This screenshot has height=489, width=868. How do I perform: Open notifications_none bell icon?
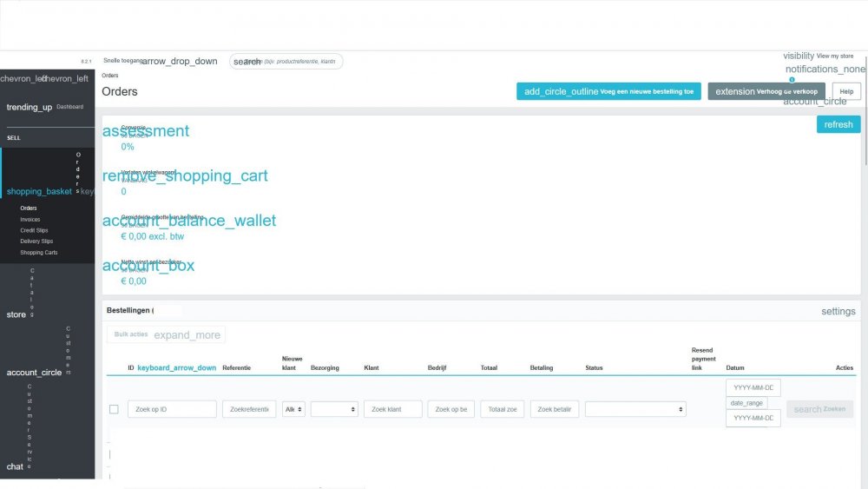[825, 69]
